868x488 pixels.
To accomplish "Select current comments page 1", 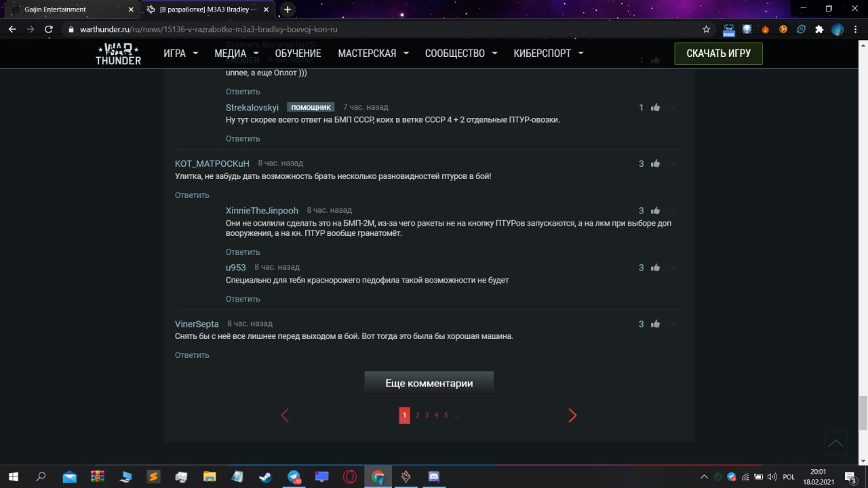I will point(404,415).
